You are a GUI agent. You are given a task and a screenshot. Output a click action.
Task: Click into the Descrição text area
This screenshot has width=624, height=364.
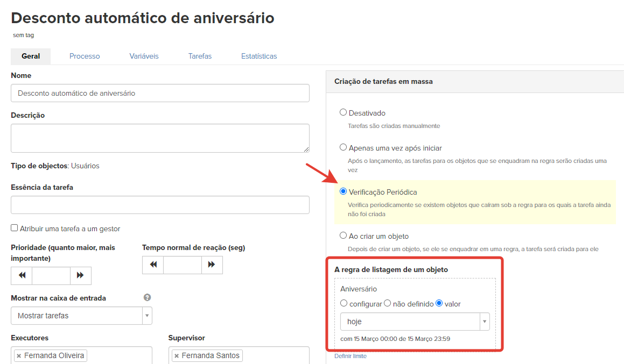pyautogui.click(x=160, y=138)
